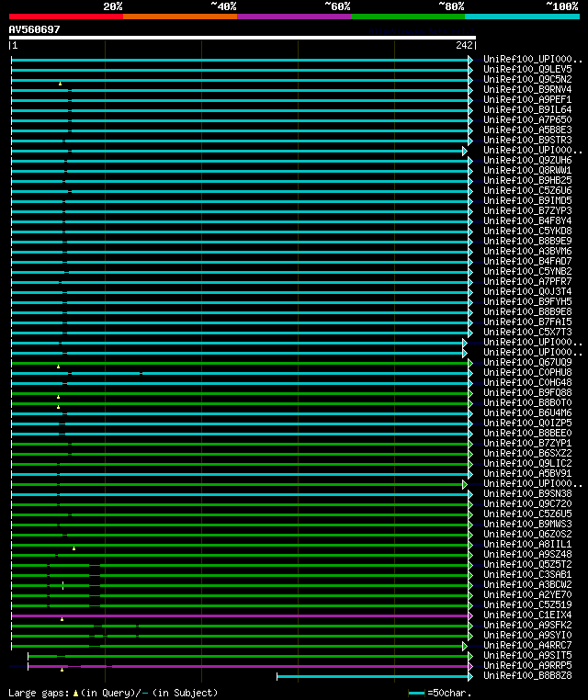Click the green ~80% legend color segment
Image resolution: width=588 pixels, height=700 pixels.
(408, 17)
